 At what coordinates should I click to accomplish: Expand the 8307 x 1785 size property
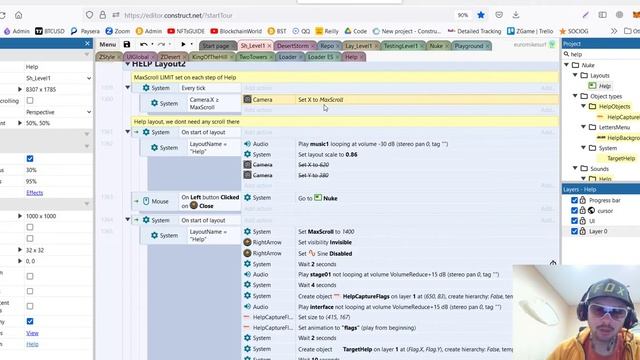(x=20, y=89)
